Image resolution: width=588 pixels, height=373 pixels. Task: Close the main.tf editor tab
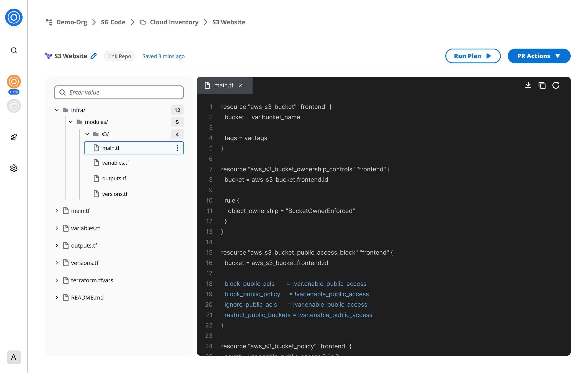pyautogui.click(x=241, y=85)
